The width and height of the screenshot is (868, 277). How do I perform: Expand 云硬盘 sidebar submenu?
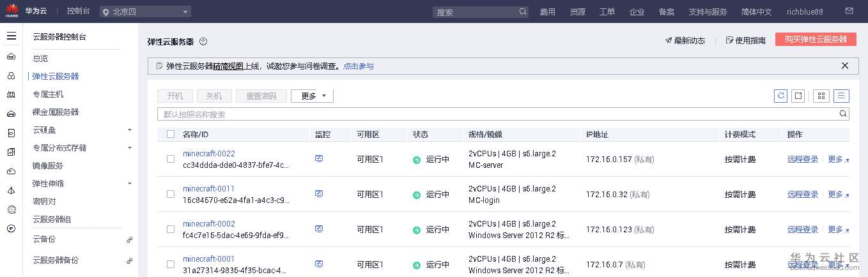(x=130, y=130)
